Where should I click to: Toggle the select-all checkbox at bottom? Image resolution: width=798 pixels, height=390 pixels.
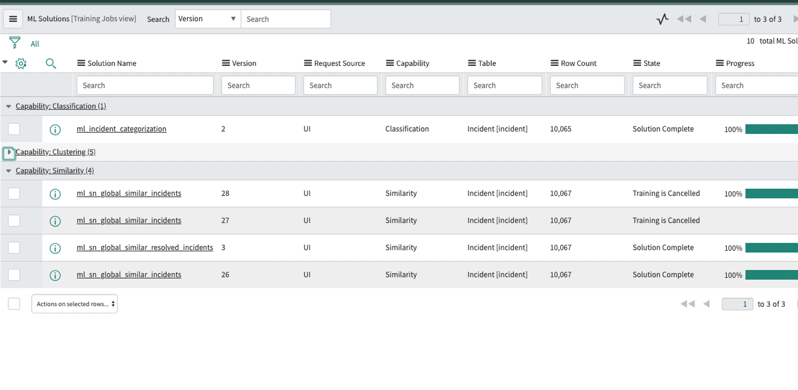coord(14,304)
